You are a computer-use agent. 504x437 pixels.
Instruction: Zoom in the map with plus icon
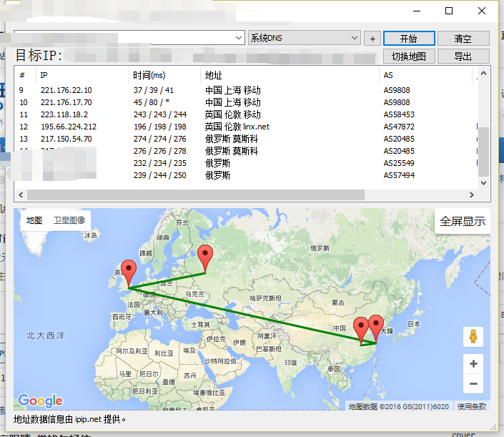click(x=473, y=364)
